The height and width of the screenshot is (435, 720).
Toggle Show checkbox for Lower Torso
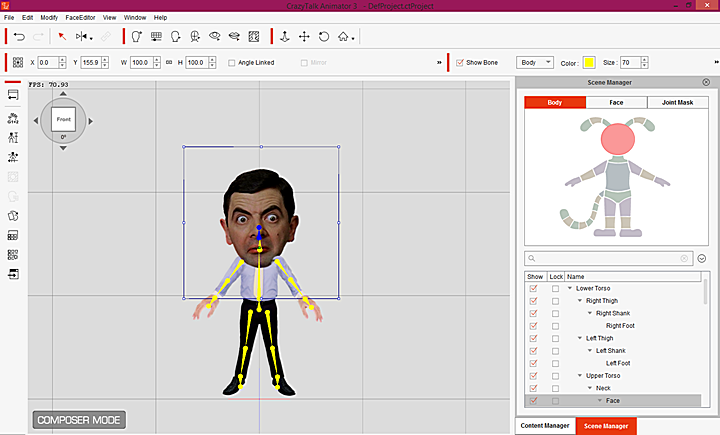[533, 288]
